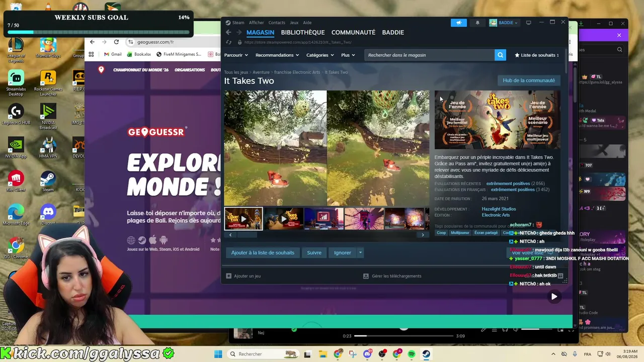Click the Steam logo menu

point(235,23)
